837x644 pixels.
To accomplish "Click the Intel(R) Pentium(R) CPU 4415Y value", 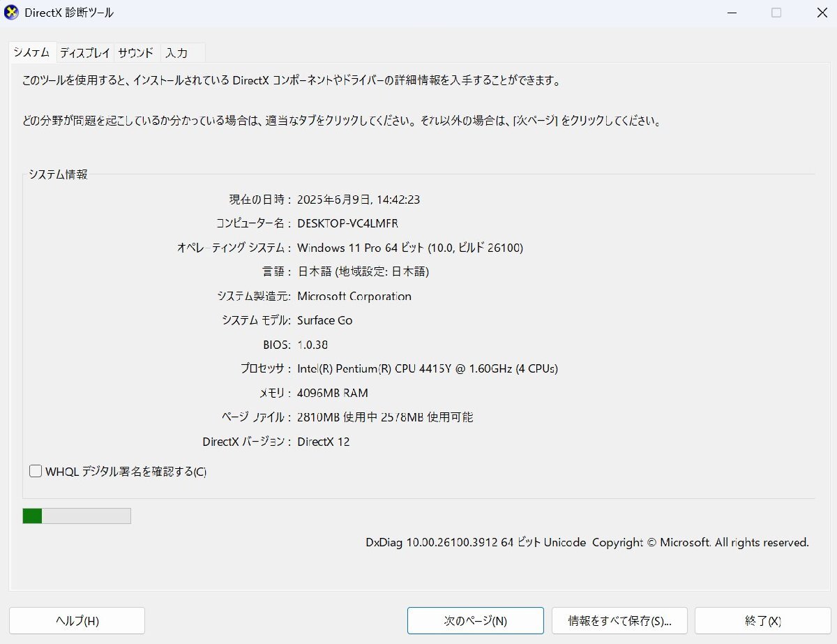I will coord(428,368).
